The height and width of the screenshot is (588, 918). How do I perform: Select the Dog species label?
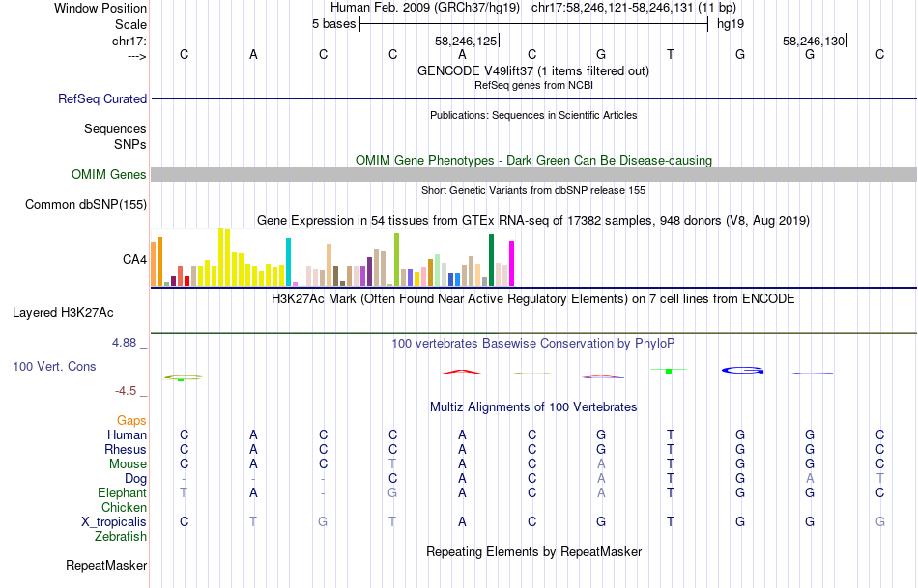pos(135,479)
